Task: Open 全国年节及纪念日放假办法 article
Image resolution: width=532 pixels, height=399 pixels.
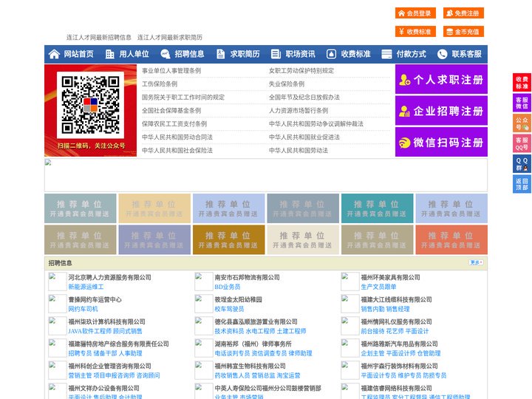Action: [x=304, y=97]
